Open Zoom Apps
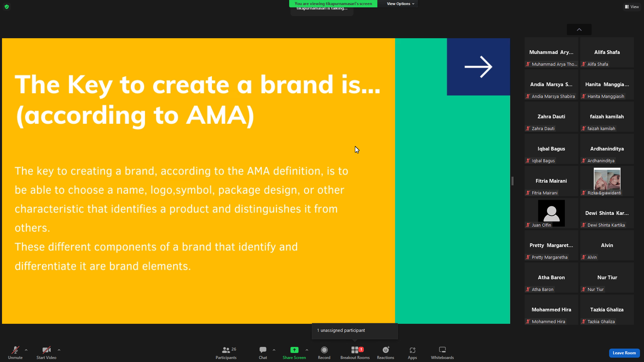644x362 pixels. point(413,353)
